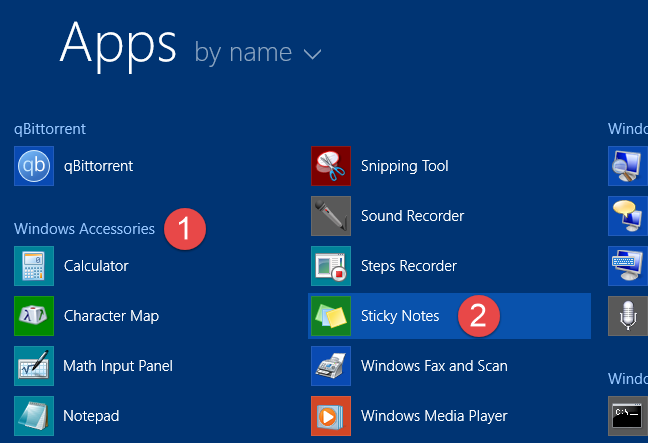Click the 'Steps Recorder' label

pos(409,267)
